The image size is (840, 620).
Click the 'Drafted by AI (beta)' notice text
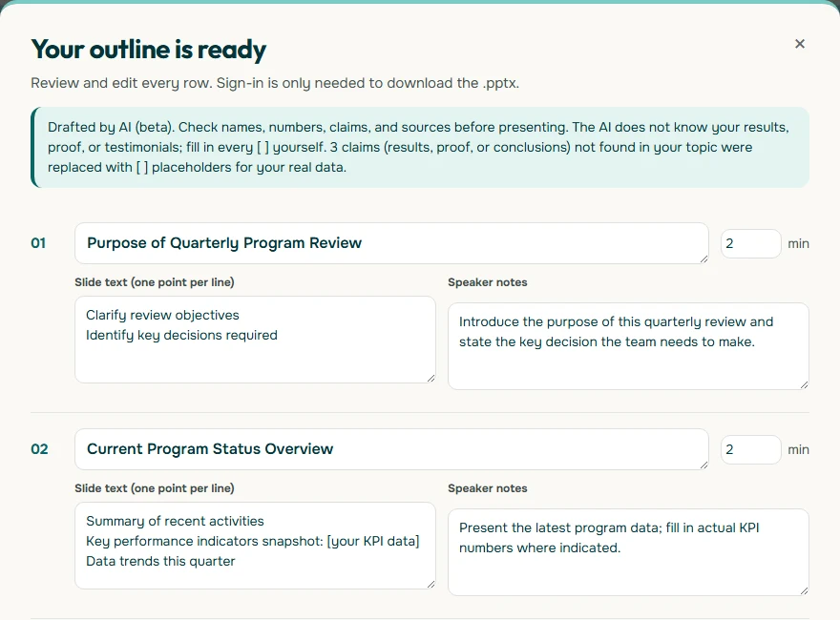(418, 147)
